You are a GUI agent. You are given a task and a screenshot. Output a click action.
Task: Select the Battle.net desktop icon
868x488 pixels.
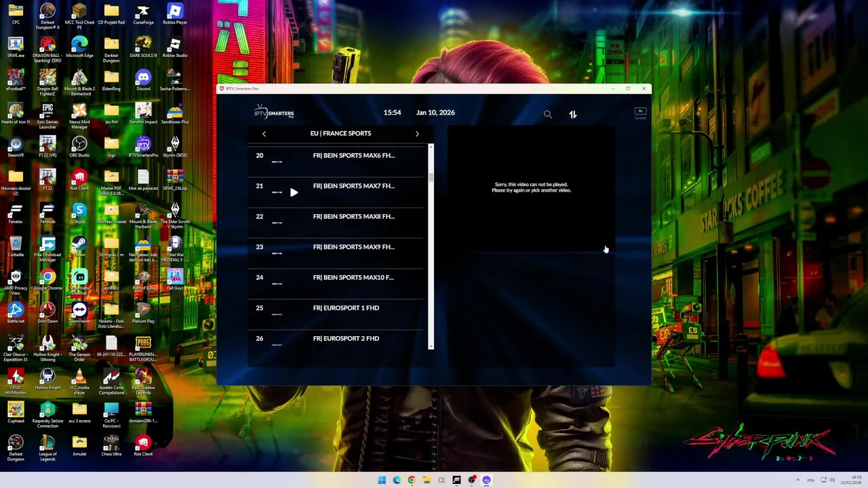(x=16, y=313)
